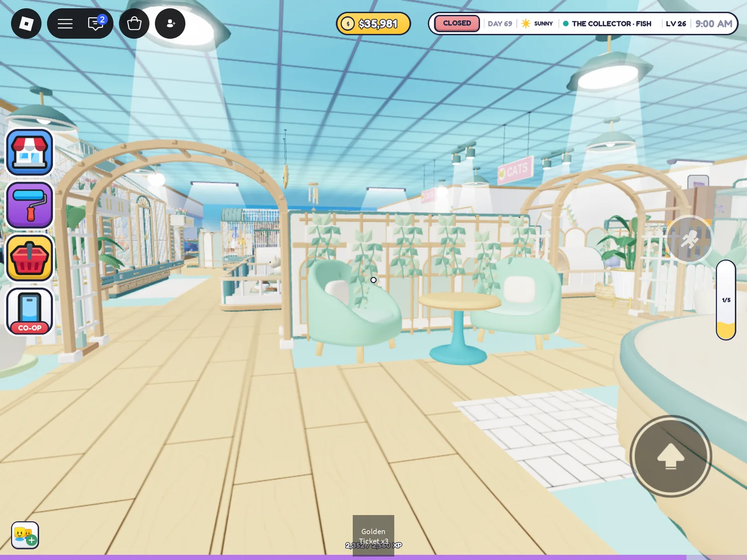Click the 1/5 stamina meter
The height and width of the screenshot is (560, 747).
726,300
